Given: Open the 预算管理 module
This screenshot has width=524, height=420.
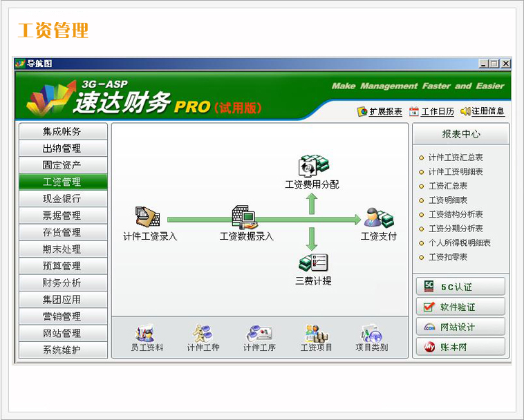Looking at the screenshot, I should click(x=63, y=266).
